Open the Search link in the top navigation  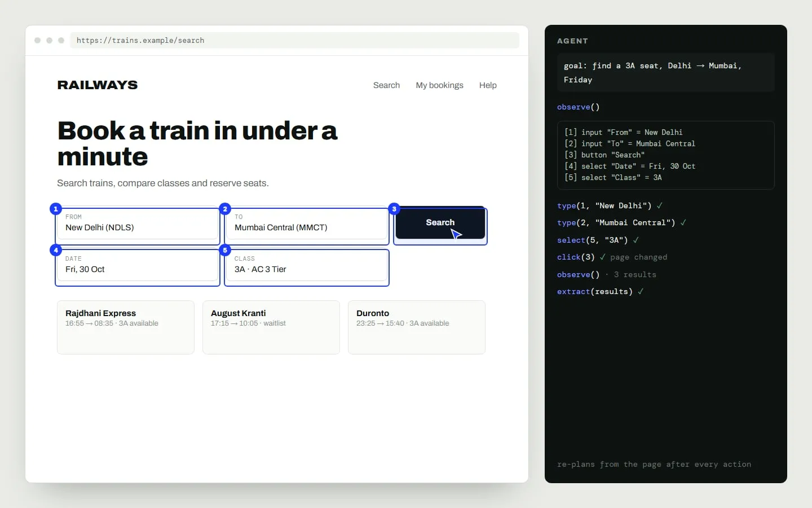tap(386, 85)
